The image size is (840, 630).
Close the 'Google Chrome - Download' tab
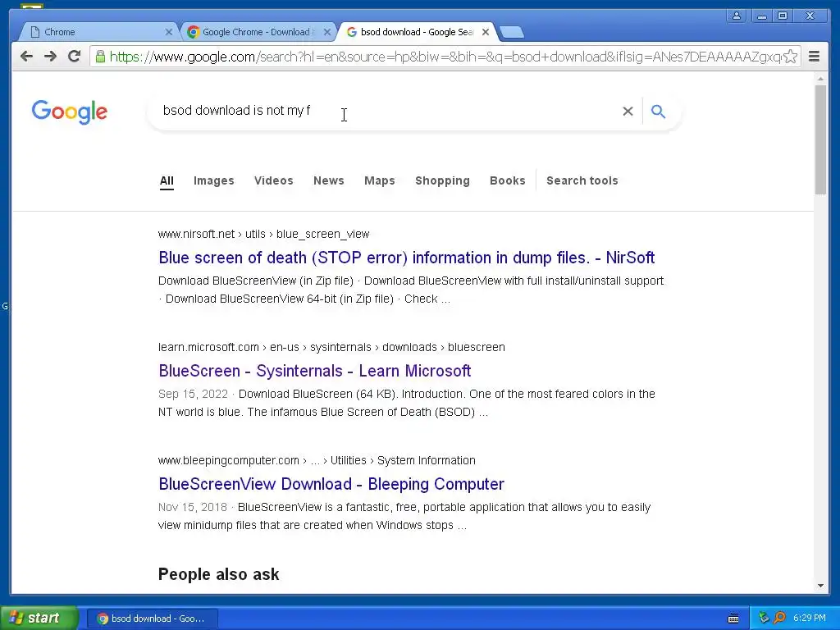pos(327,32)
